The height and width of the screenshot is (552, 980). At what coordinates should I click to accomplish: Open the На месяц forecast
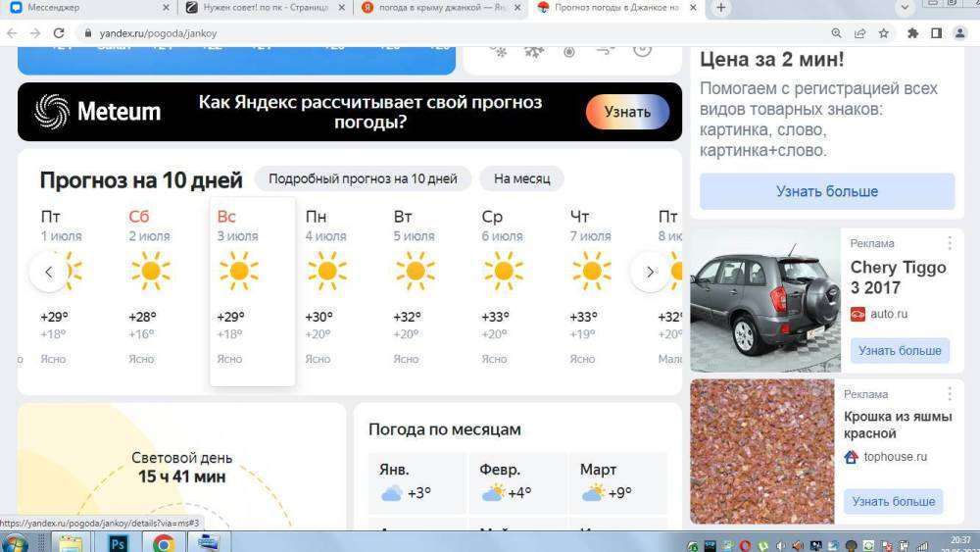point(522,178)
